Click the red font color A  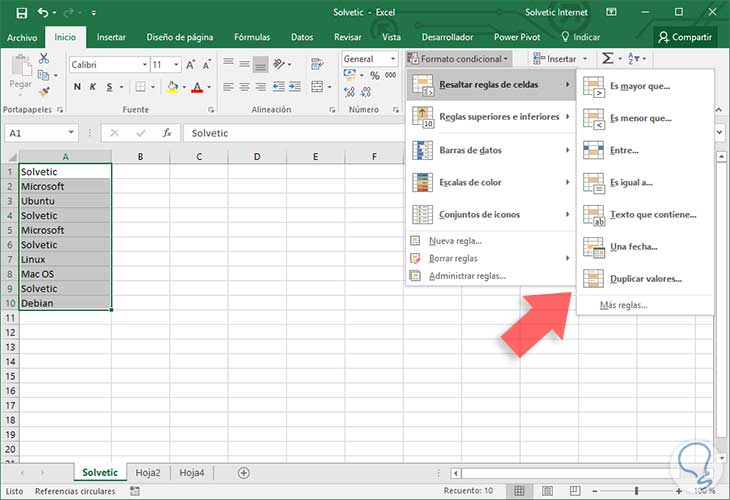(x=197, y=87)
